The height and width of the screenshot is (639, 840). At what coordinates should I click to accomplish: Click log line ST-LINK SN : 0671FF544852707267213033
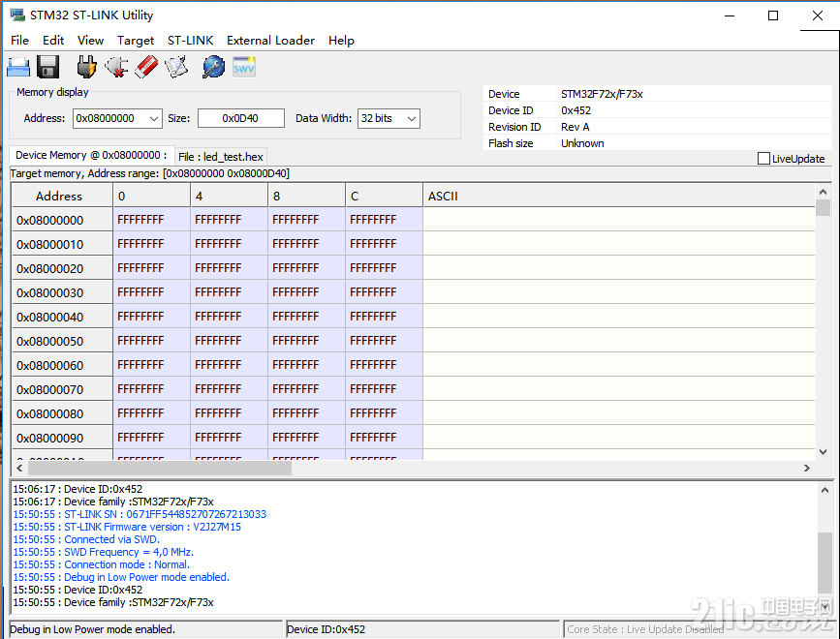click(x=140, y=514)
